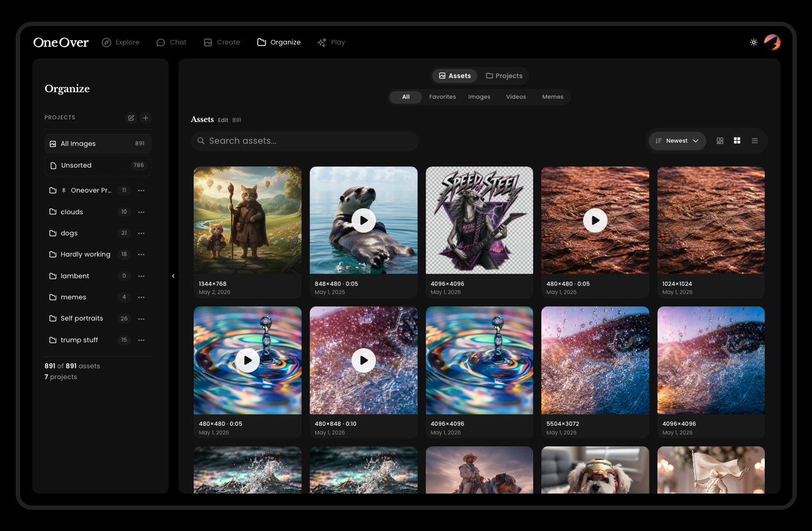Open the Speed of Steel 4096×4096 image

point(479,220)
